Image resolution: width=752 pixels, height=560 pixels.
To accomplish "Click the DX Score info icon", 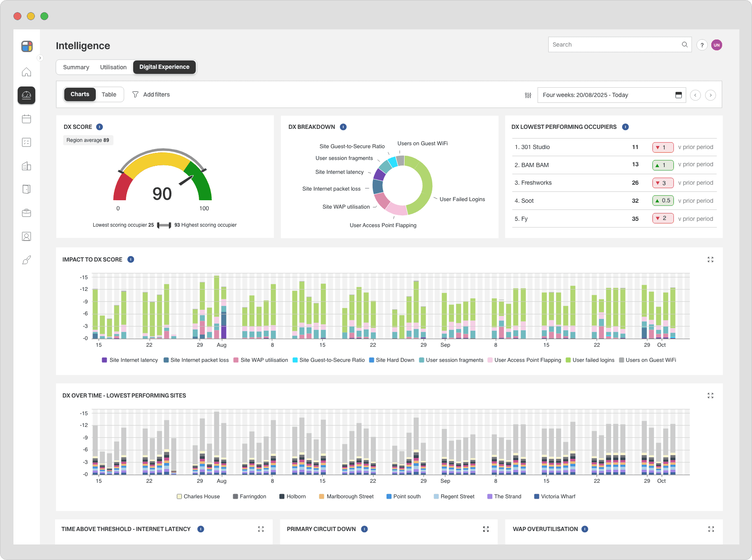I will tap(100, 127).
